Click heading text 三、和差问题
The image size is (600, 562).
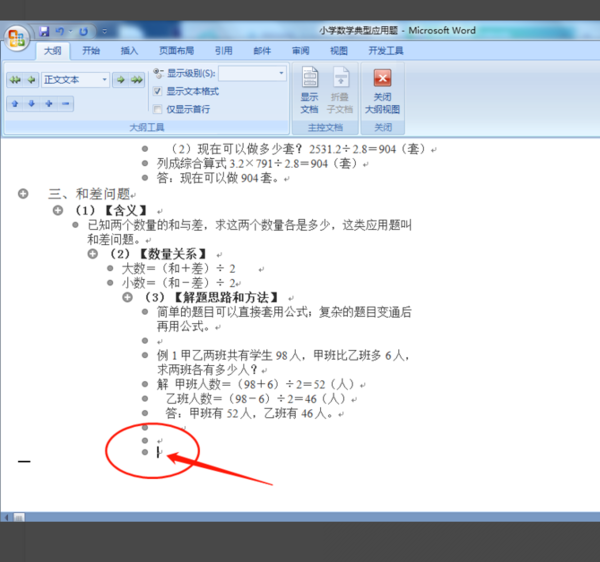(90, 194)
